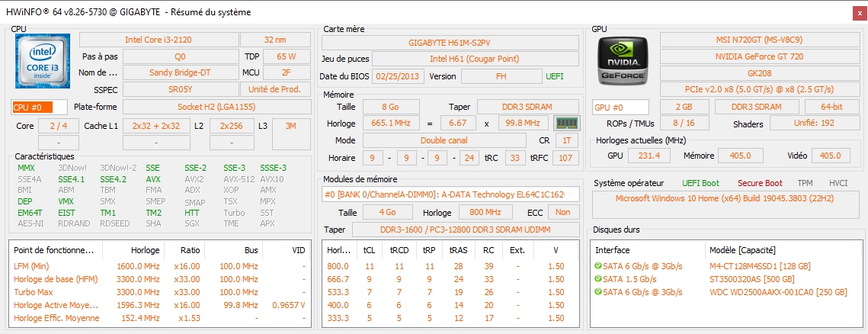Click the tRAS column header
Viewport: 868px width, 334px height.
(x=460, y=250)
